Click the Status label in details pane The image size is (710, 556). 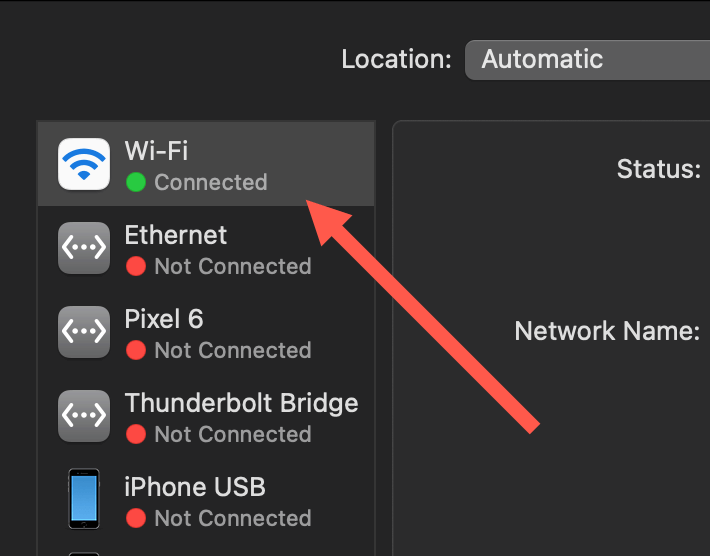659,169
